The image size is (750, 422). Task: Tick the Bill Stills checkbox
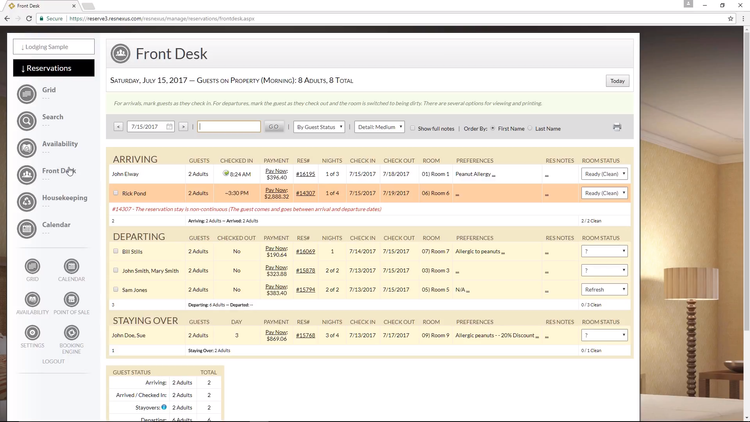pyautogui.click(x=115, y=251)
